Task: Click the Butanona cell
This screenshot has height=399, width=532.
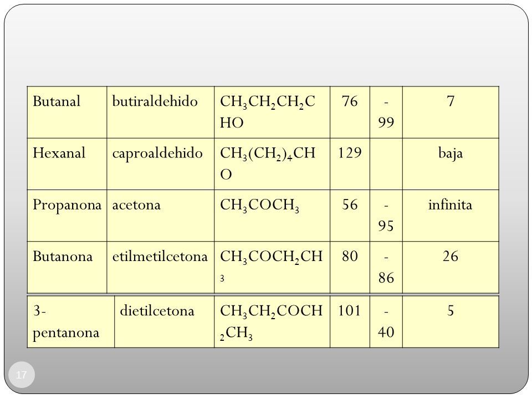Action: (67, 267)
